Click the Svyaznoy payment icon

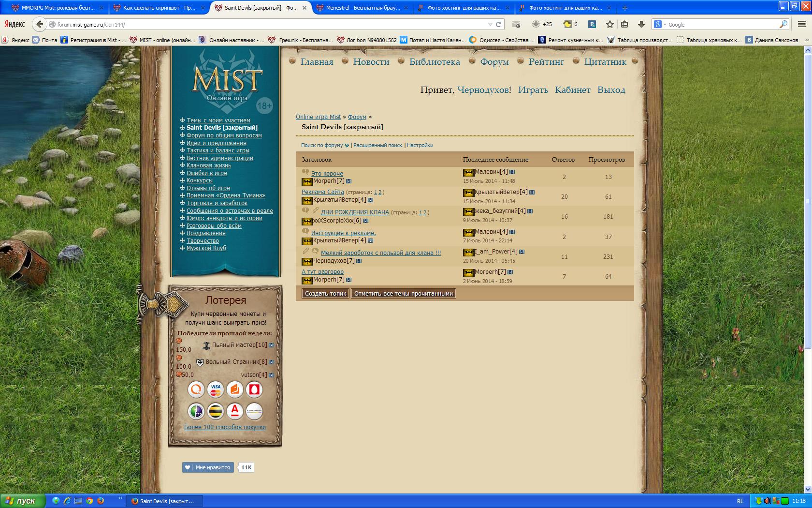[254, 411]
